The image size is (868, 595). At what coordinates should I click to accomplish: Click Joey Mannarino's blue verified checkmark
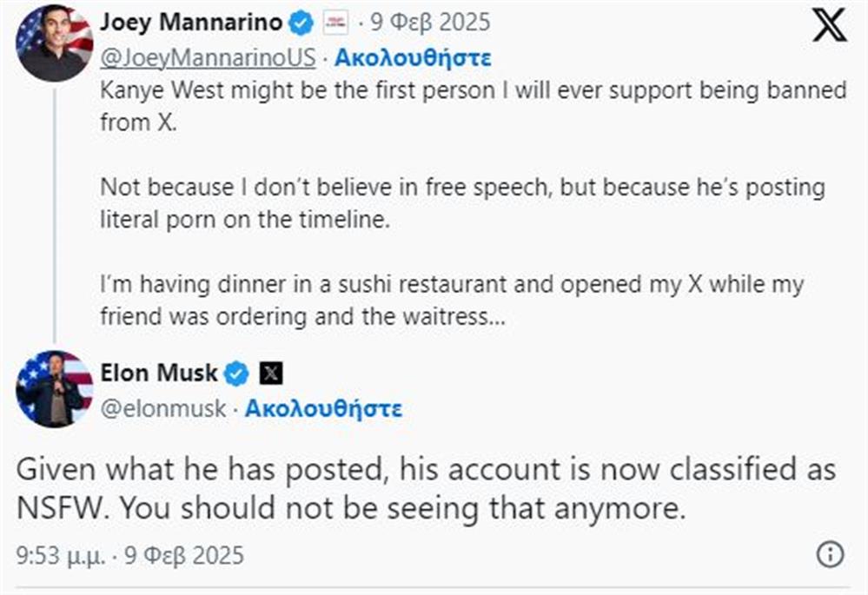300,23
